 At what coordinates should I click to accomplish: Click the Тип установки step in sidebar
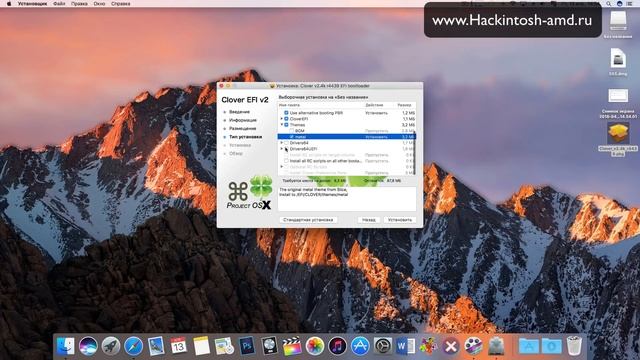(245, 137)
